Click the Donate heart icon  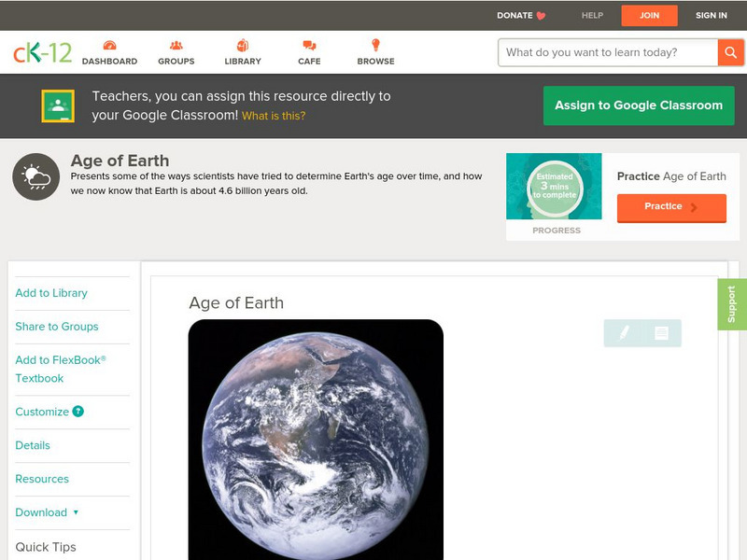(x=541, y=16)
